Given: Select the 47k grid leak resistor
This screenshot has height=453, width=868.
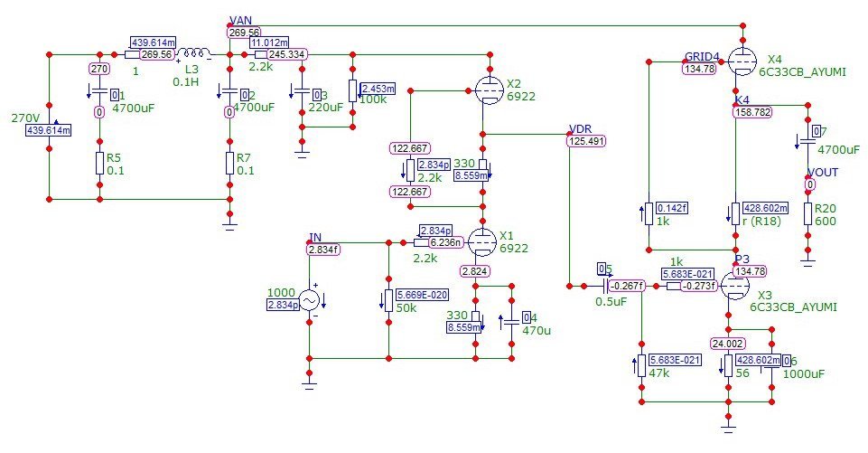Looking at the screenshot, I should click(640, 364).
